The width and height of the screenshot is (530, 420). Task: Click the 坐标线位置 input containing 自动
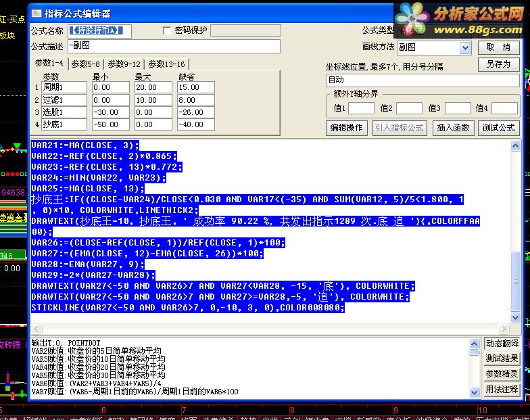423,80
